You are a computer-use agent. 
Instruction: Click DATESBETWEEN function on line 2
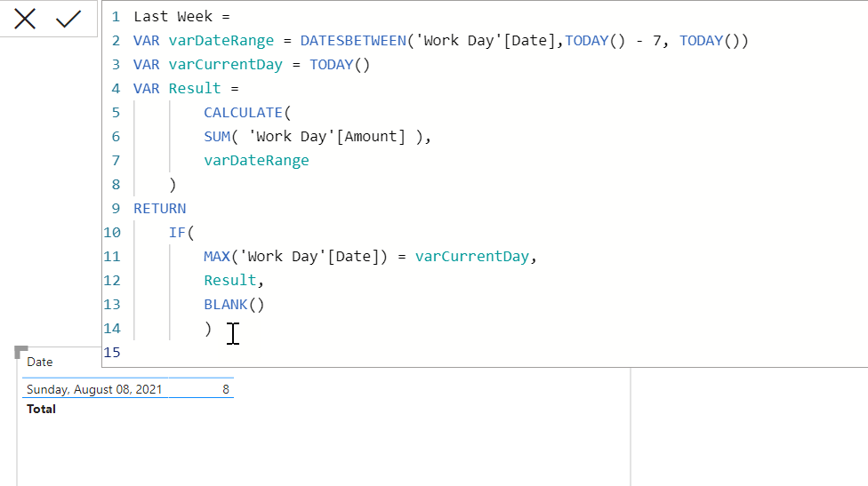(x=353, y=40)
